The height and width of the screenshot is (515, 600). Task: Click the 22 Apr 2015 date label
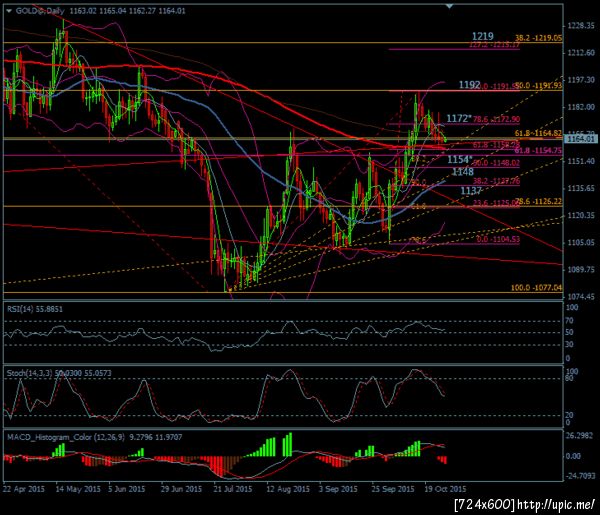tap(24, 489)
